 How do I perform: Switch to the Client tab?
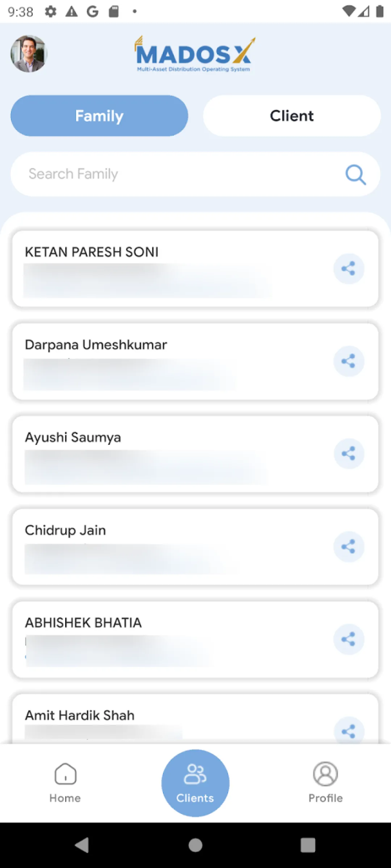(x=292, y=116)
